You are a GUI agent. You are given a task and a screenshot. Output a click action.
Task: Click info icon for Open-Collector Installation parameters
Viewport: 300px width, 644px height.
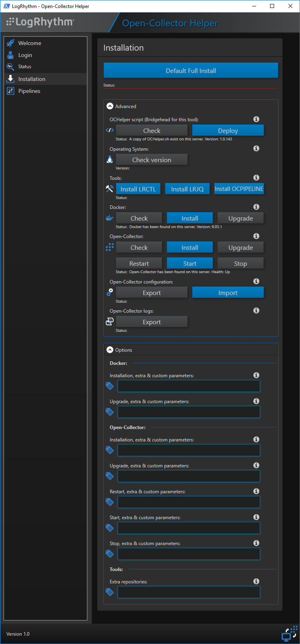pos(257,439)
